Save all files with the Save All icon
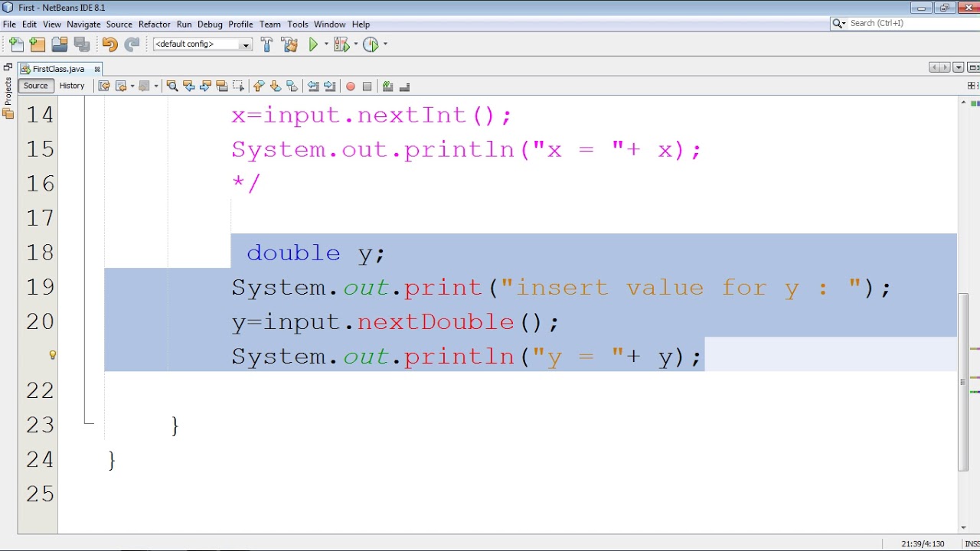The image size is (980, 551). coord(82,44)
